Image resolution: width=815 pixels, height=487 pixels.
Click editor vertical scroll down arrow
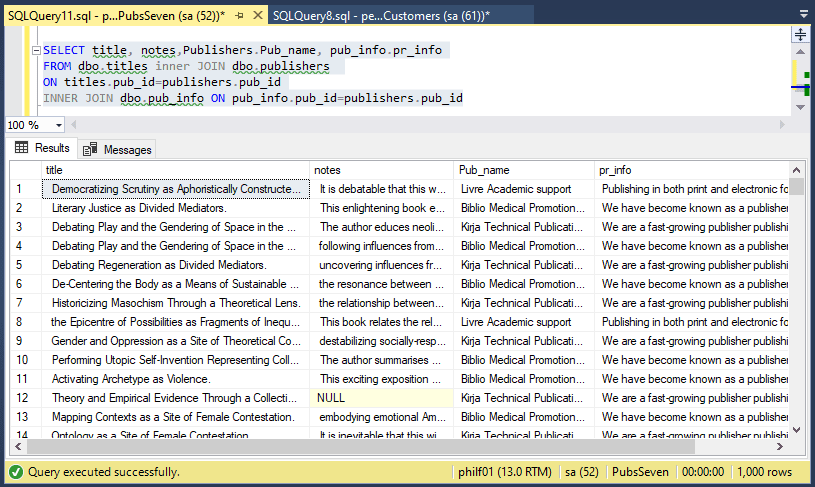tap(800, 107)
